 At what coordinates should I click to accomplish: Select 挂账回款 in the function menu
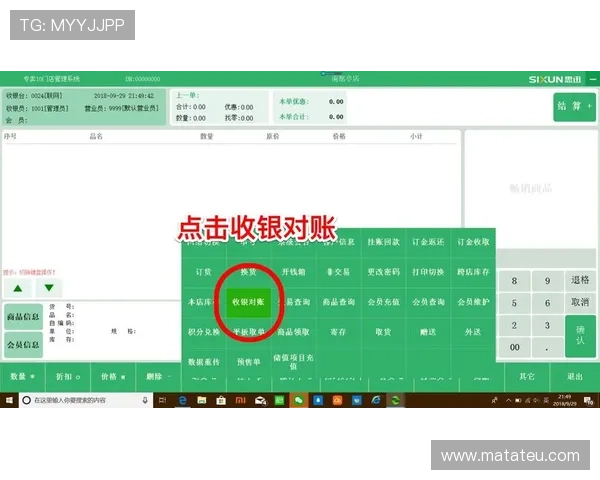(x=383, y=242)
